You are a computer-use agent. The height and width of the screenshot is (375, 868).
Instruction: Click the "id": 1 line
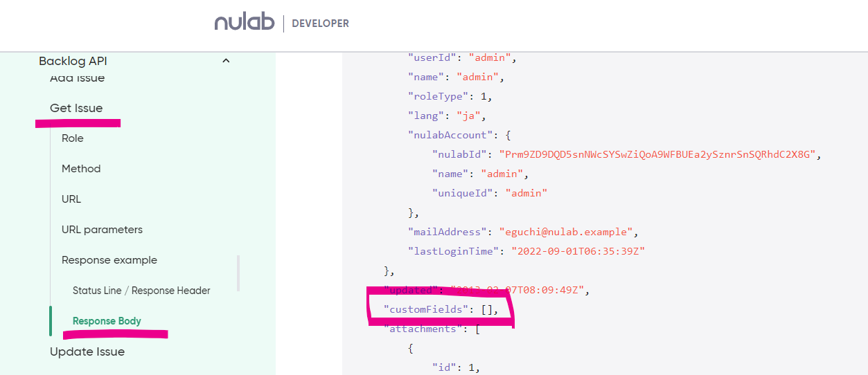tap(457, 367)
